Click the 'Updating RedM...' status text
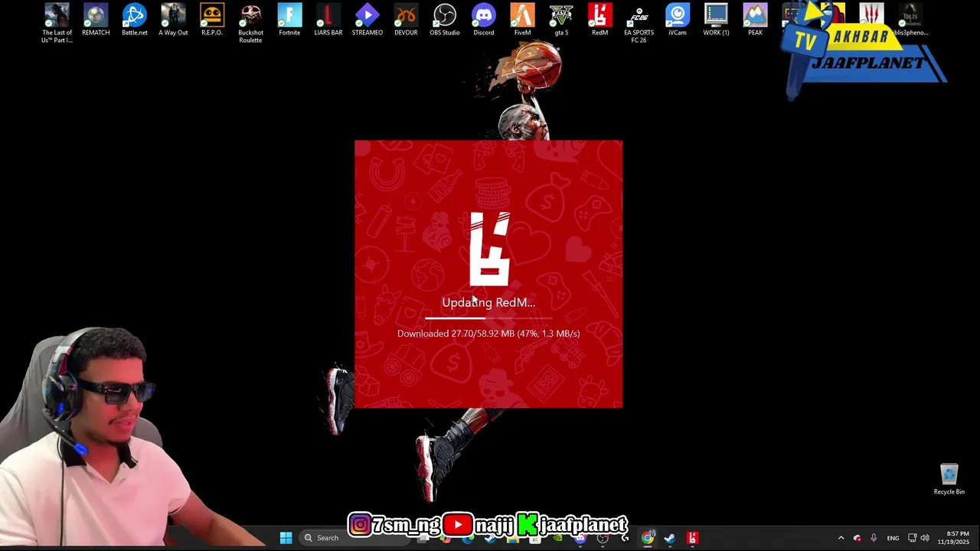 (488, 302)
